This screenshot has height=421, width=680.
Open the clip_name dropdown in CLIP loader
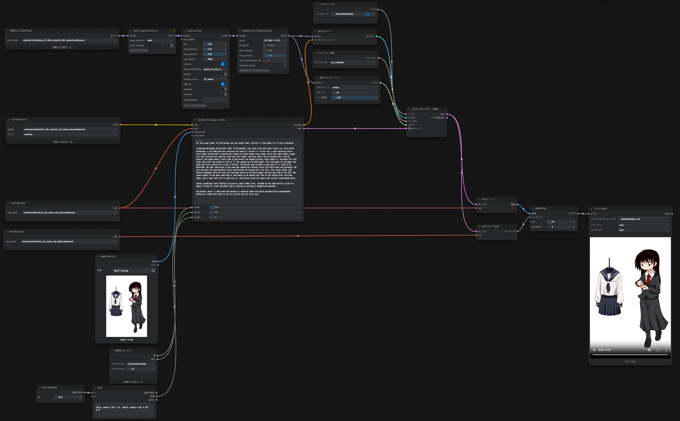click(70, 129)
